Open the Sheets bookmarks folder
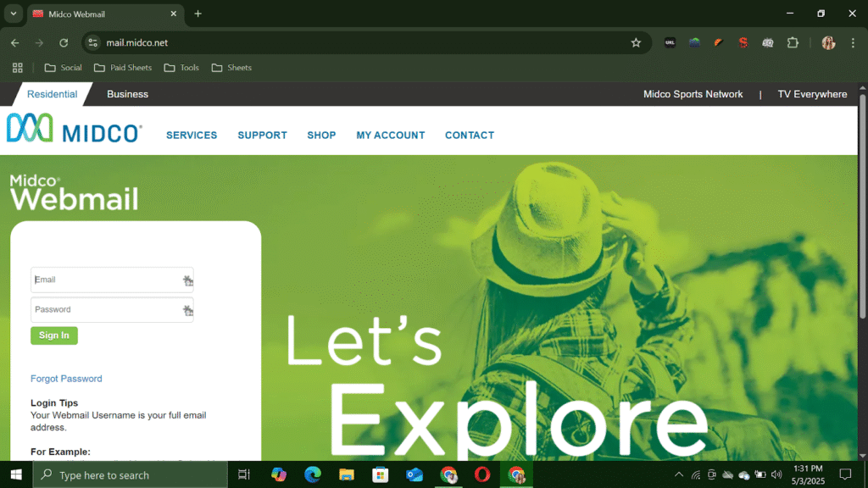This screenshot has width=868, height=488. point(231,68)
